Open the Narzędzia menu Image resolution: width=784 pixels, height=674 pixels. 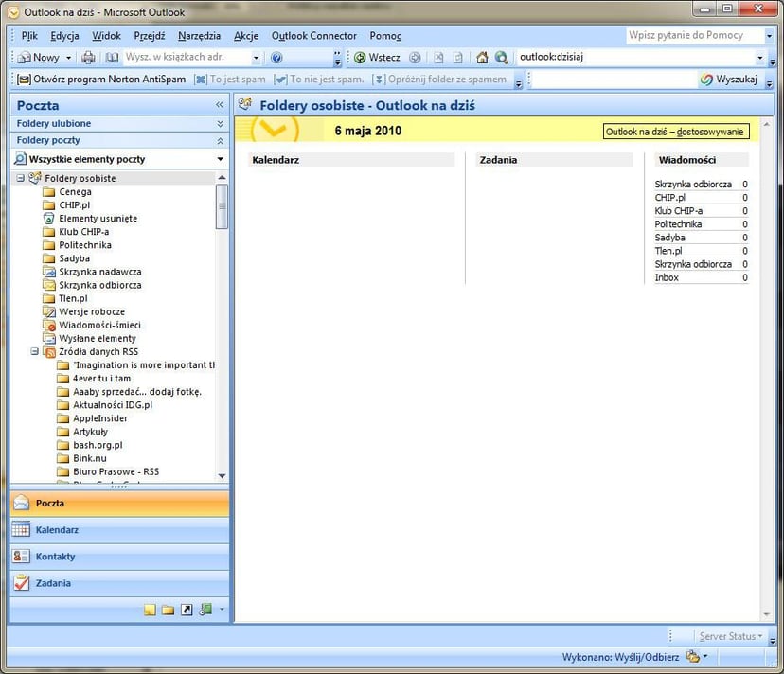(199, 36)
